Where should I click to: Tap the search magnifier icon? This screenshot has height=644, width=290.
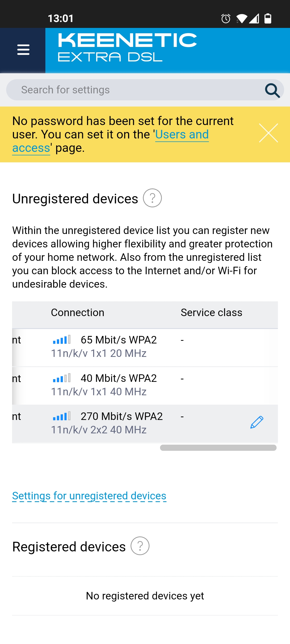point(272,90)
